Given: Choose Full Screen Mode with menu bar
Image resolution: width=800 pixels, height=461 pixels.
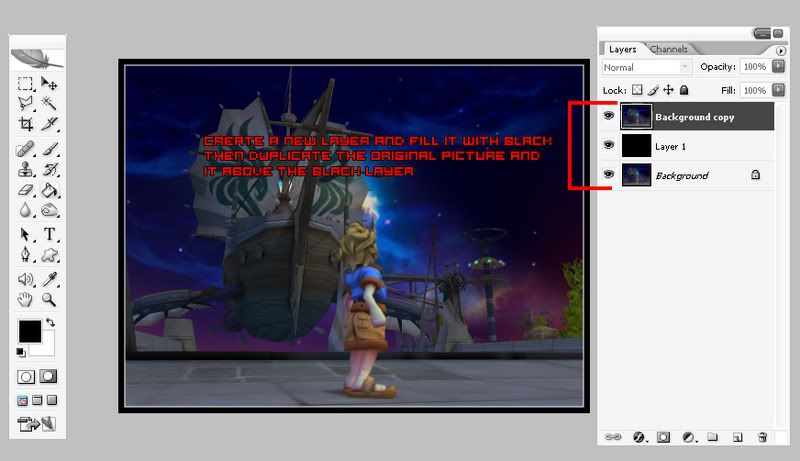Looking at the screenshot, I should 37,400.
